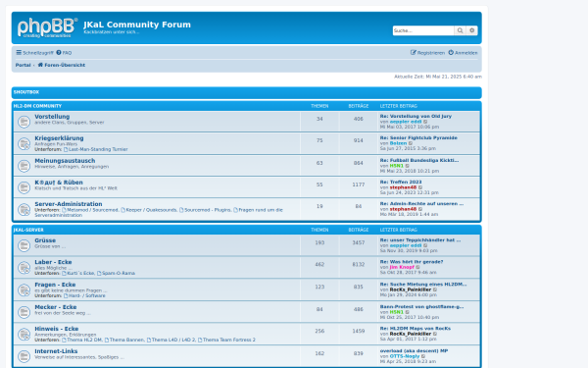Screen dimensions: 588x368
Task: Open the Grüsse forum
Action: [x=45, y=240]
